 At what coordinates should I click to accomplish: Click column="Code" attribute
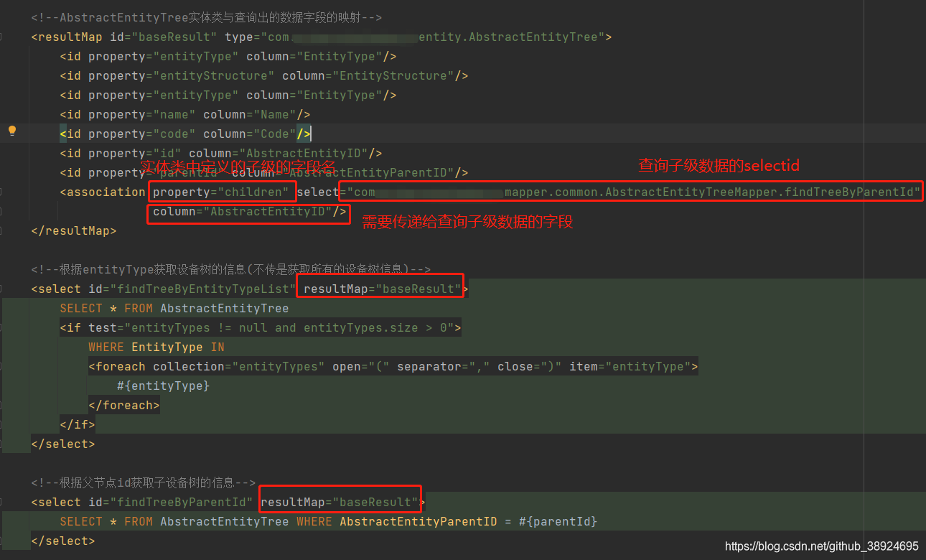(250, 134)
